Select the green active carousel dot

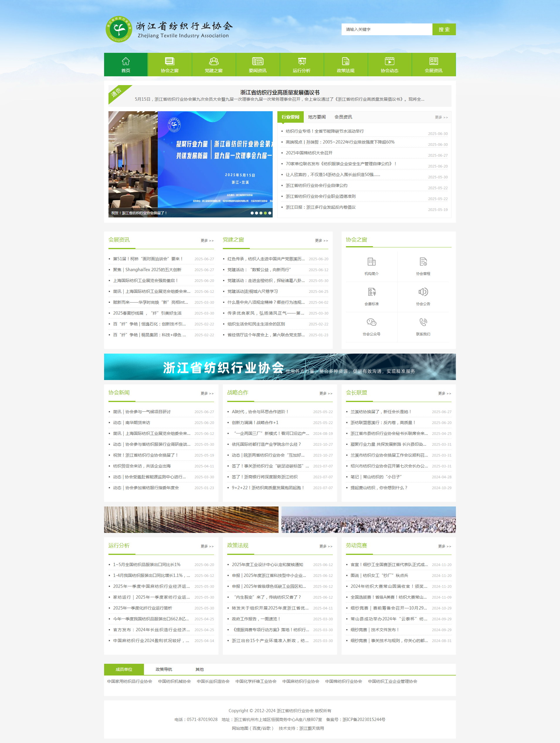click(x=265, y=213)
